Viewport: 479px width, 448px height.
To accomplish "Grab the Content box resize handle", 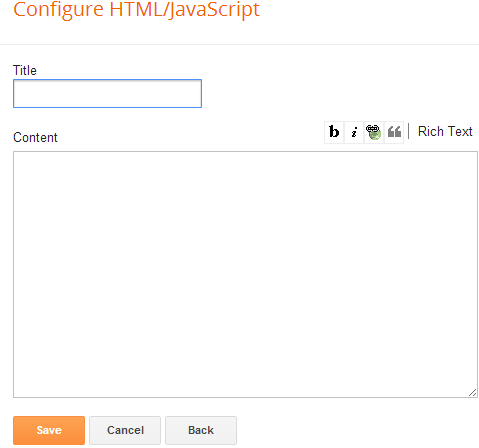I will 473,393.
